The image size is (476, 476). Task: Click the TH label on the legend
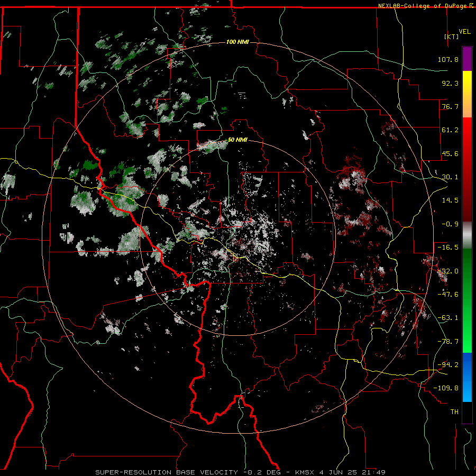pyautogui.click(x=454, y=412)
